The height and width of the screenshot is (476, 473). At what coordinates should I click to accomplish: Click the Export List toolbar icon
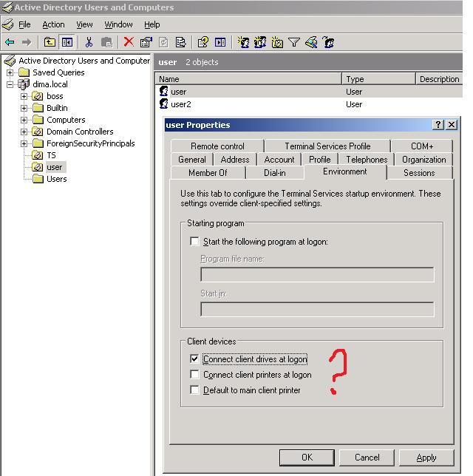(180, 42)
